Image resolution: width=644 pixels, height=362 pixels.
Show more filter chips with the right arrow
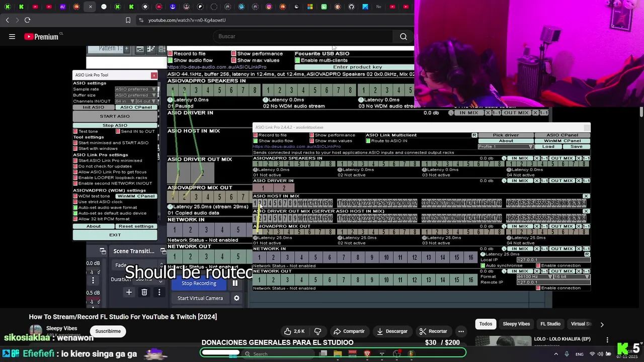point(602,325)
